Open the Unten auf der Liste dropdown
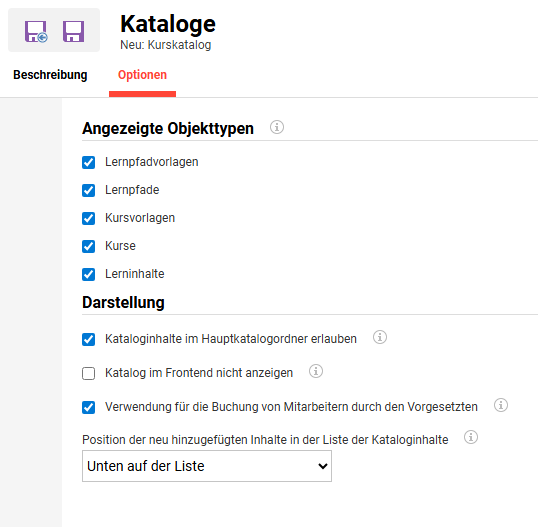 [207, 466]
